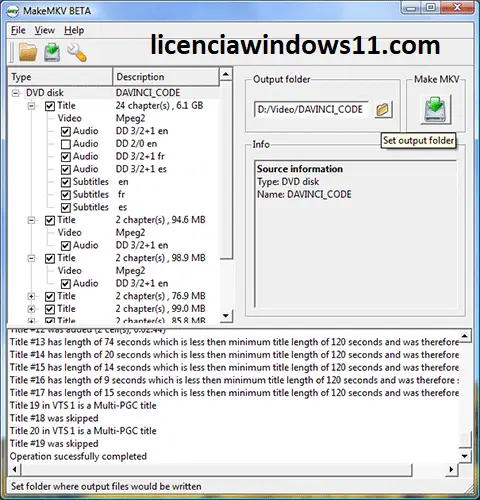The width and height of the screenshot is (480, 500).
Task: Select Video row under 98.9 MB title
Action: coord(69,271)
